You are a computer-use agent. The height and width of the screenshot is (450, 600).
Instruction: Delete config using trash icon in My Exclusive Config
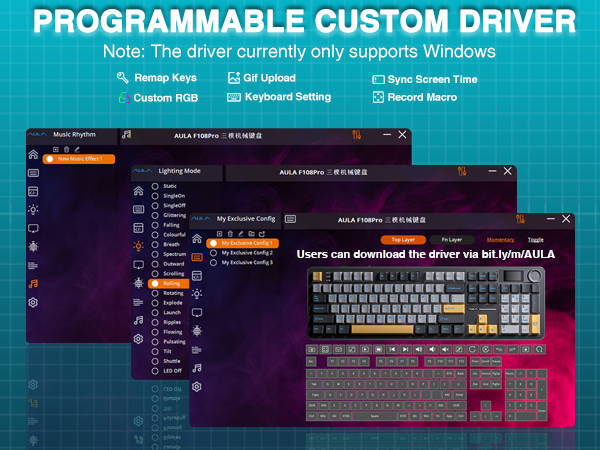(x=230, y=233)
